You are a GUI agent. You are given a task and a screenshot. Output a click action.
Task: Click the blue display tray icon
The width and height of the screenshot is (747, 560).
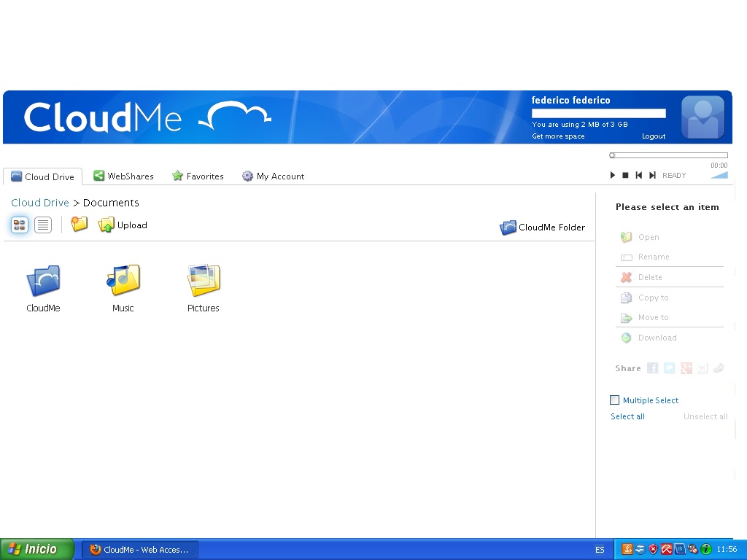click(x=679, y=550)
